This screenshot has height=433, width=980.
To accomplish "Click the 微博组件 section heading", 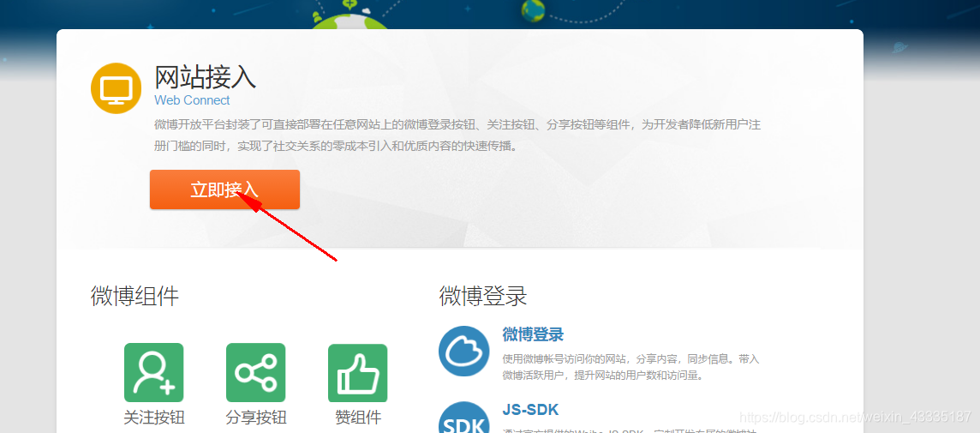I will 134,296.
